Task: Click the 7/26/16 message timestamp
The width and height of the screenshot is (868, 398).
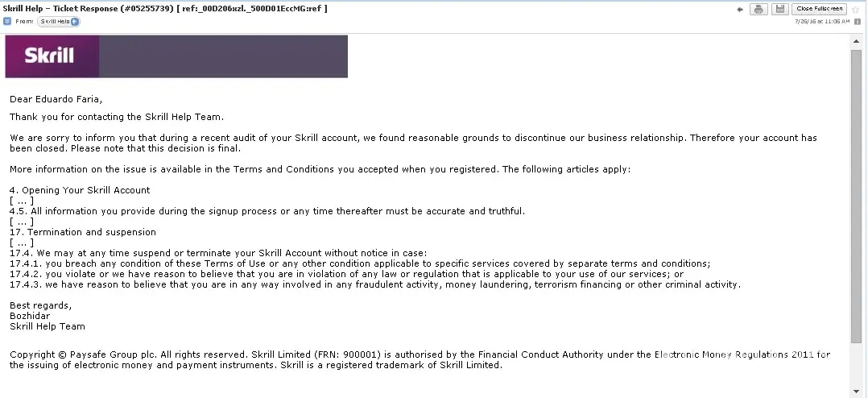Action: (x=821, y=22)
